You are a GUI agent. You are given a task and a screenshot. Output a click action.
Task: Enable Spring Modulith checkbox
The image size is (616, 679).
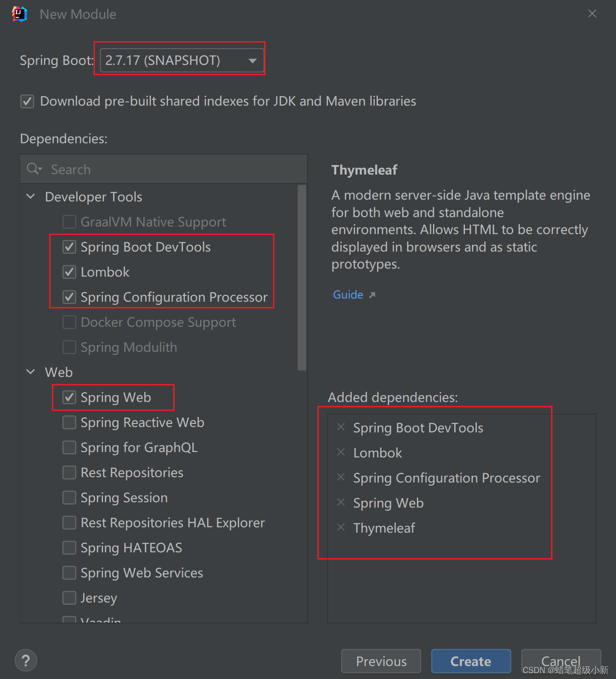click(x=69, y=347)
